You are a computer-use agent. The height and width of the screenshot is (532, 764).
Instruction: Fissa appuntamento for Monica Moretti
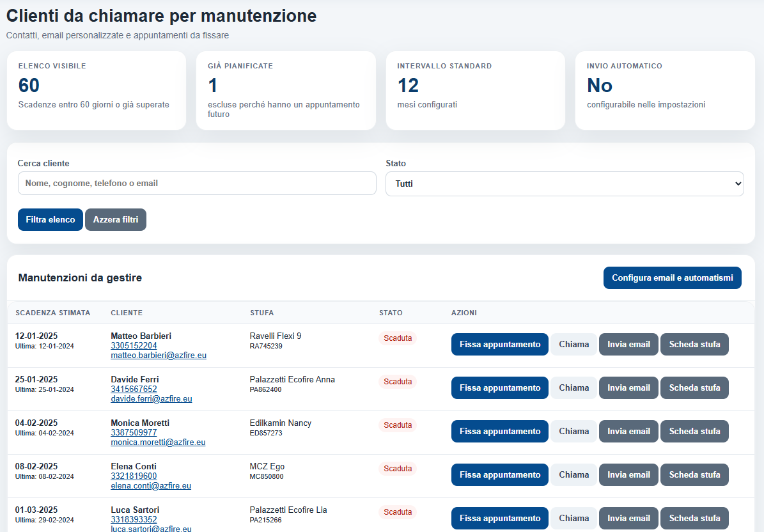click(x=500, y=431)
